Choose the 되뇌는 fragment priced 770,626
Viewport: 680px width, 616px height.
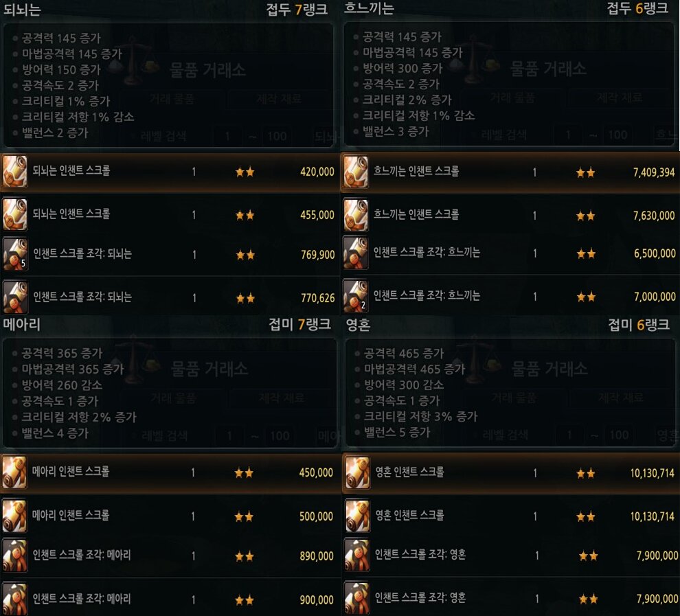click(x=170, y=297)
